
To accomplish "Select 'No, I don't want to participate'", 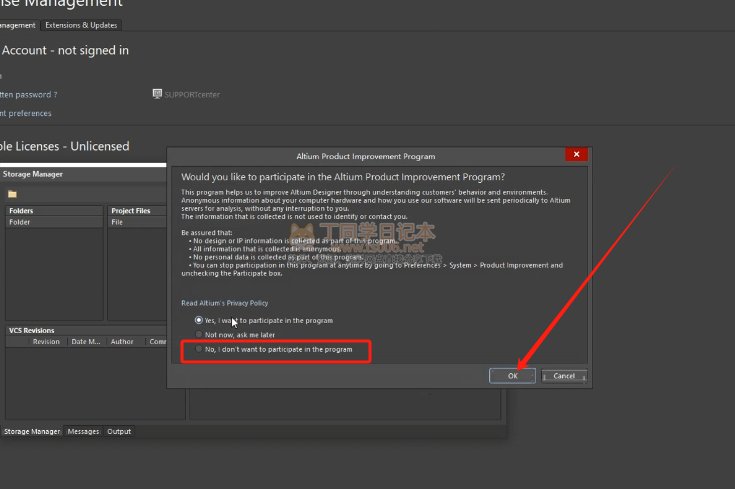I will (199, 349).
